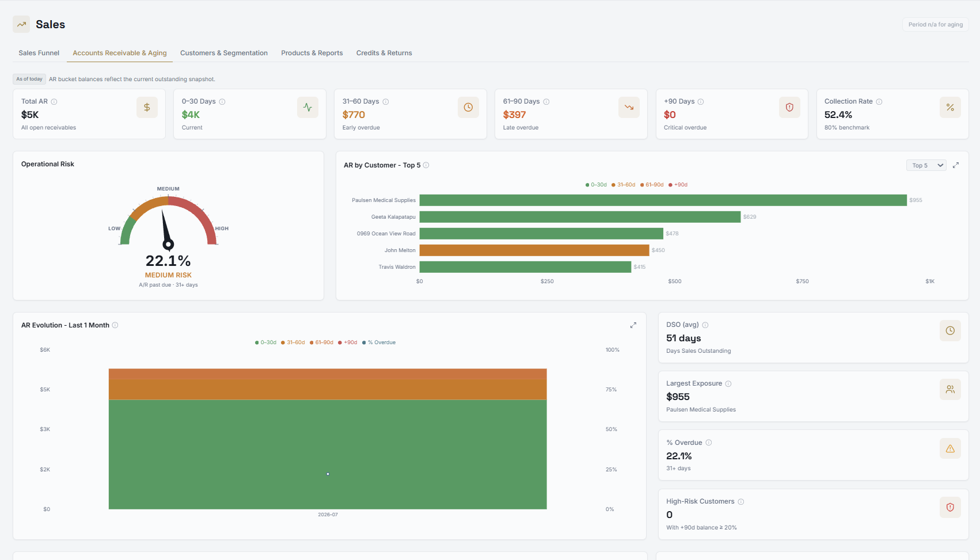
Task: Open info tooltip next to Collection Rate
Action: [x=879, y=101]
